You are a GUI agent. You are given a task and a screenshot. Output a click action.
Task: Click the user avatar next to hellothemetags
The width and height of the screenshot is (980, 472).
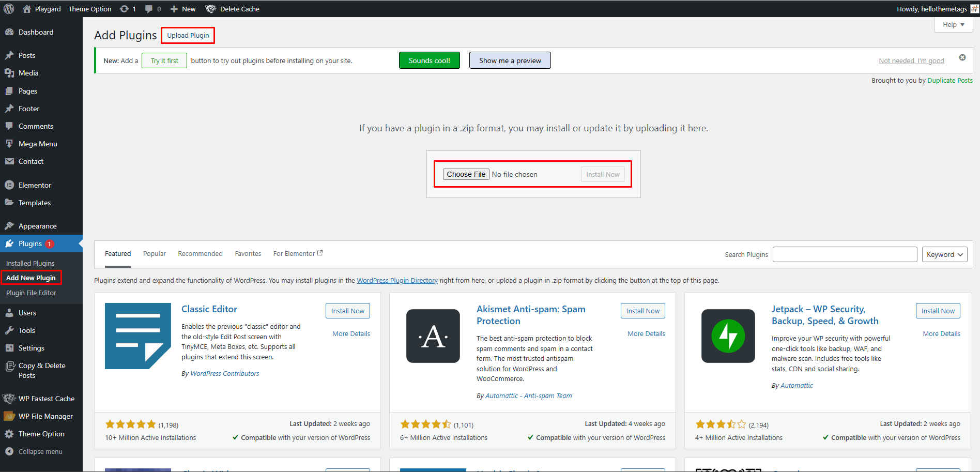pos(974,9)
